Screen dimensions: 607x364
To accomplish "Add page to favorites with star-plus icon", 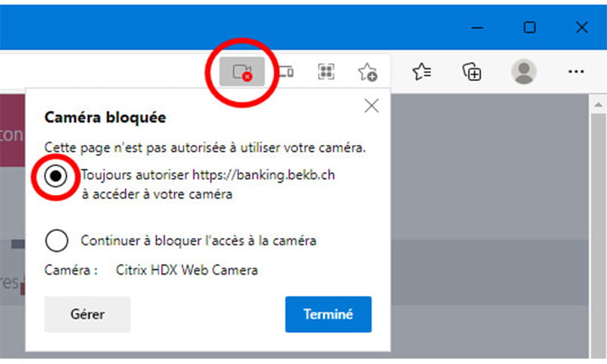I will pos(367,72).
